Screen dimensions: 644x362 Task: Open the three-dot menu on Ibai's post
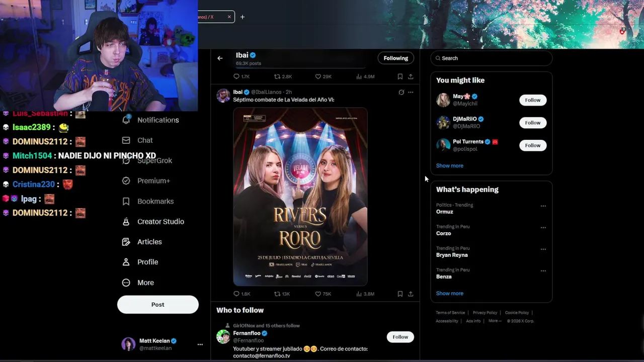411,92
